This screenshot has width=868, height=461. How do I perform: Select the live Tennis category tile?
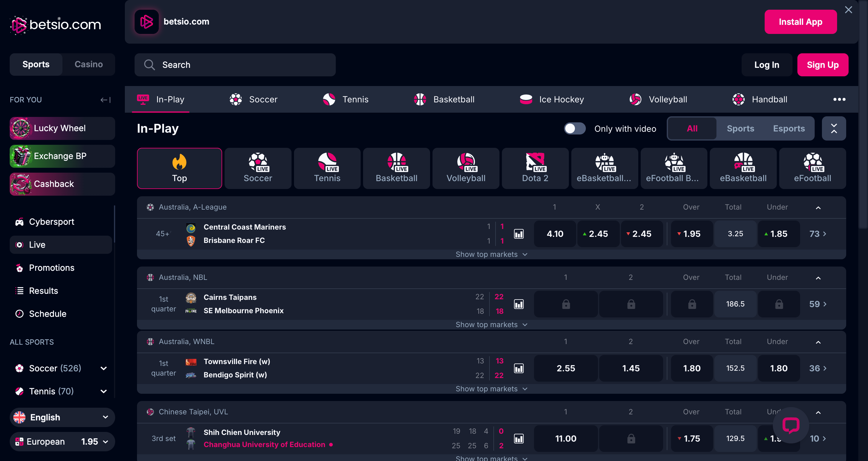[327, 168]
